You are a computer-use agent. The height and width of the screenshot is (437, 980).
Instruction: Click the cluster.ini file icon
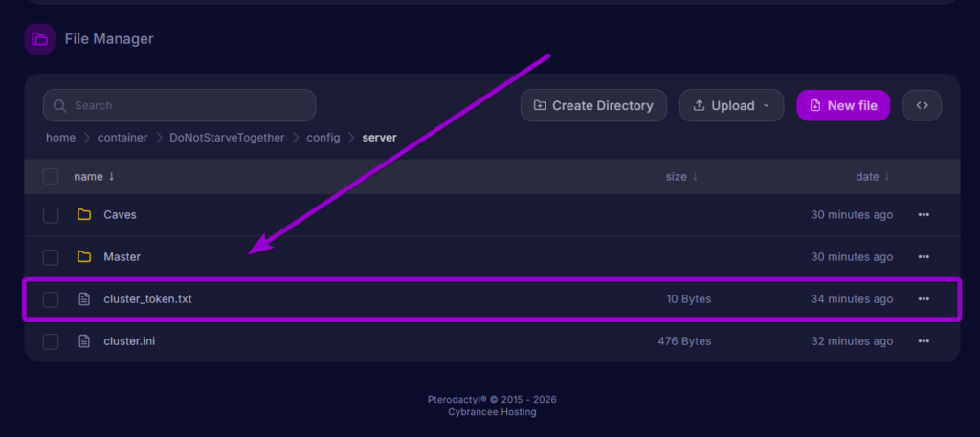[84, 341]
